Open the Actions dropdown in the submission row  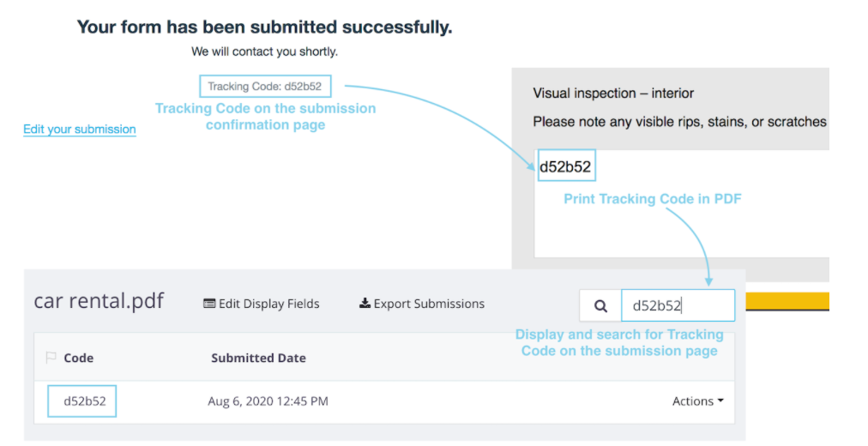point(697,401)
